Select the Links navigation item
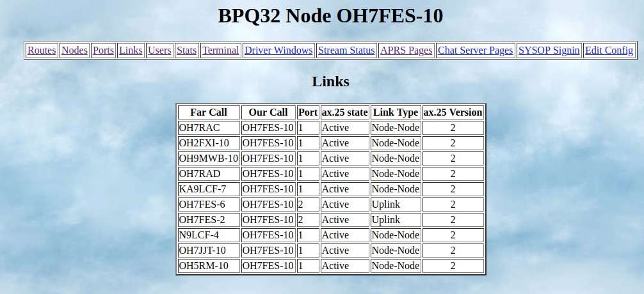 pyautogui.click(x=131, y=50)
